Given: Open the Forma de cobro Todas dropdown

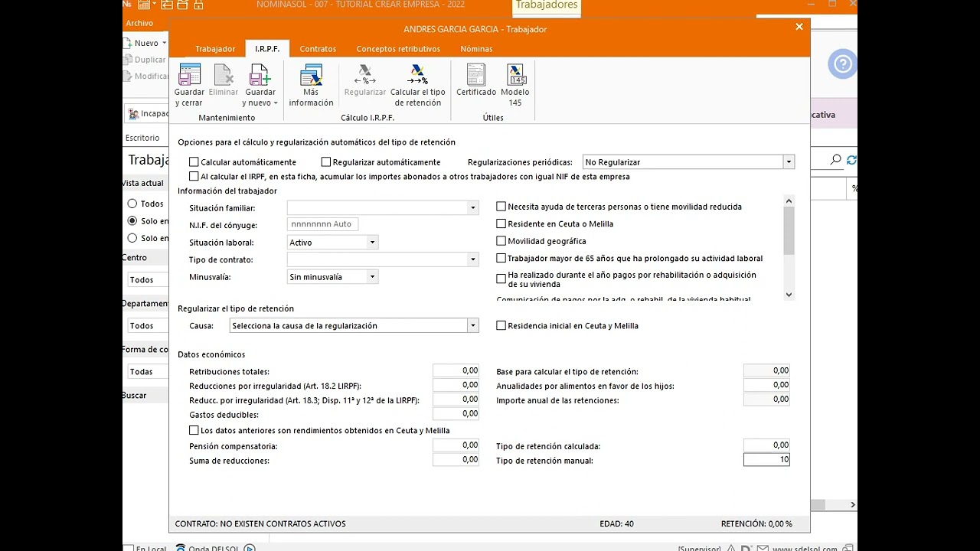Looking at the screenshot, I should [x=146, y=372].
